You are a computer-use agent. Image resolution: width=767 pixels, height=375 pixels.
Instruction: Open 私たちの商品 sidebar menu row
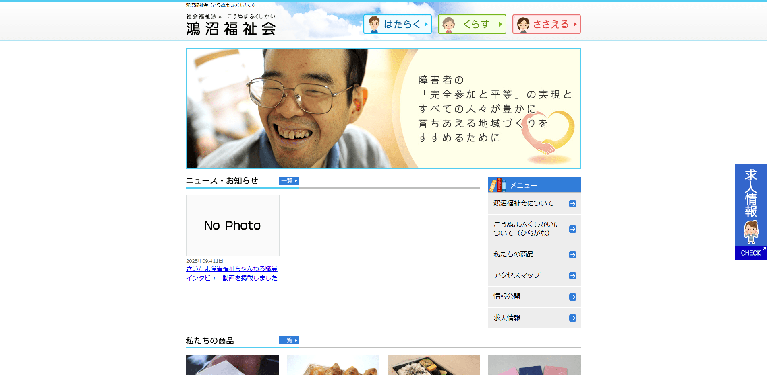tap(534, 254)
